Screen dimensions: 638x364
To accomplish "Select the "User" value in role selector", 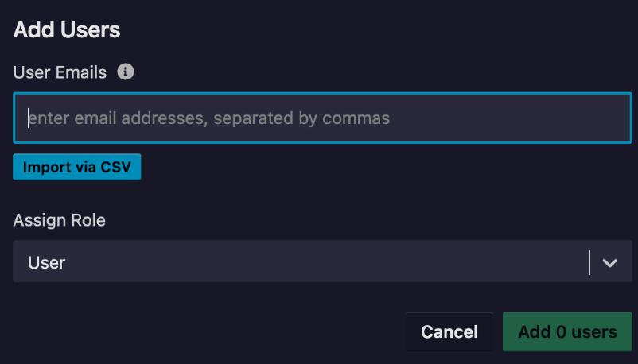I will [47, 262].
